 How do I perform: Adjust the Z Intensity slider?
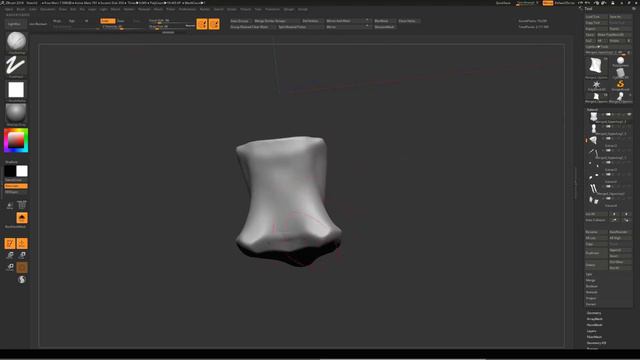point(122,27)
